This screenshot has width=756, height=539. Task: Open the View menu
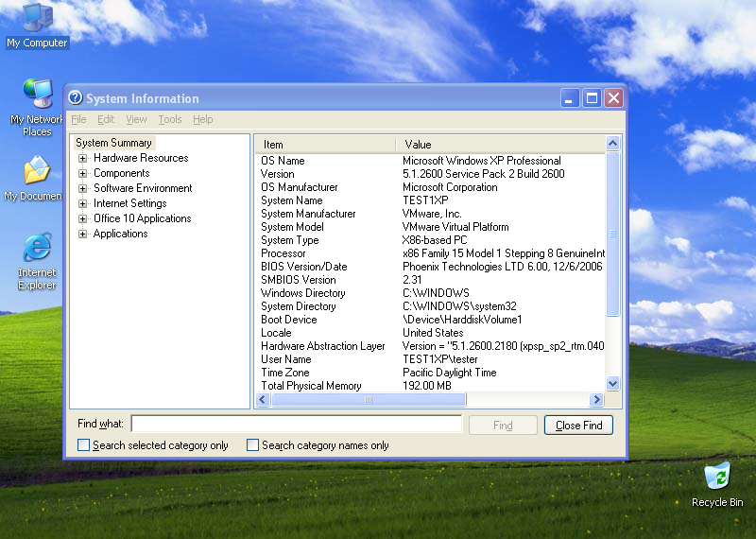[136, 119]
